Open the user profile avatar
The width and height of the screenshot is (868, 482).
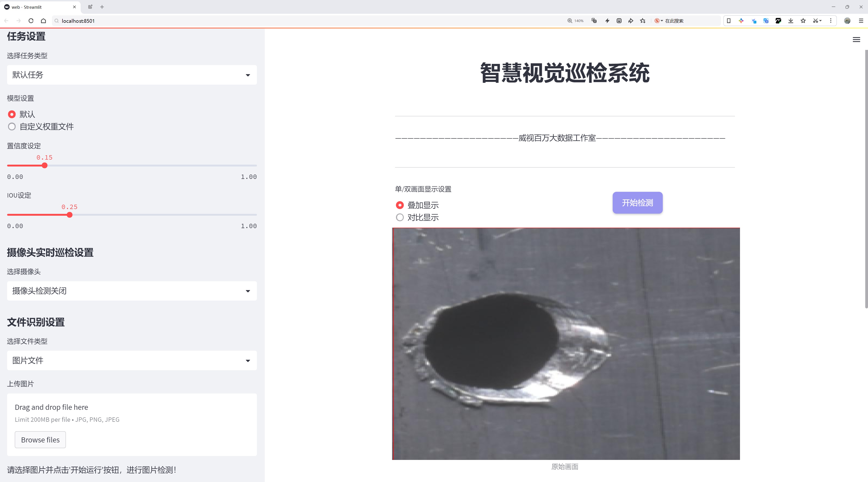(x=847, y=20)
